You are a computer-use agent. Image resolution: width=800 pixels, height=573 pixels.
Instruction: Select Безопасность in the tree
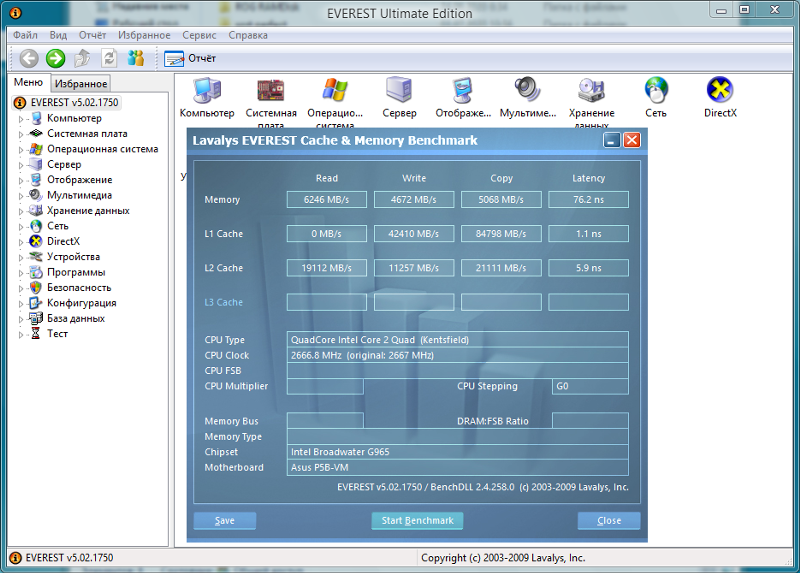tap(79, 287)
